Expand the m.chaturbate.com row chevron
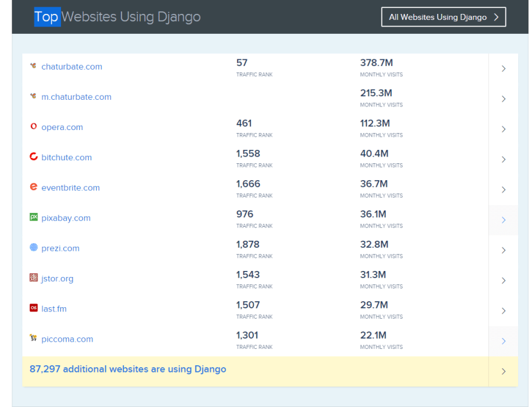 coord(504,99)
